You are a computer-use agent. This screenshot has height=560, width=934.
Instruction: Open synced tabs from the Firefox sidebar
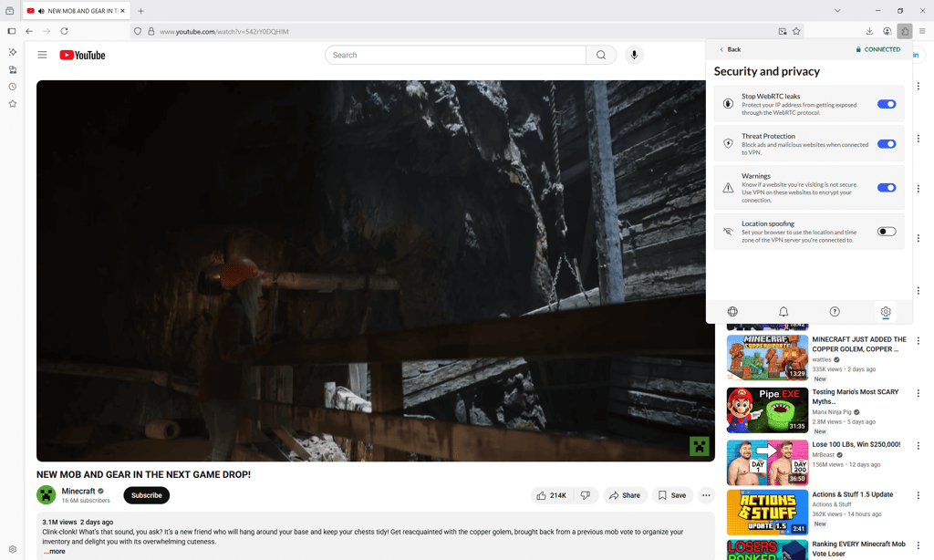click(13, 69)
